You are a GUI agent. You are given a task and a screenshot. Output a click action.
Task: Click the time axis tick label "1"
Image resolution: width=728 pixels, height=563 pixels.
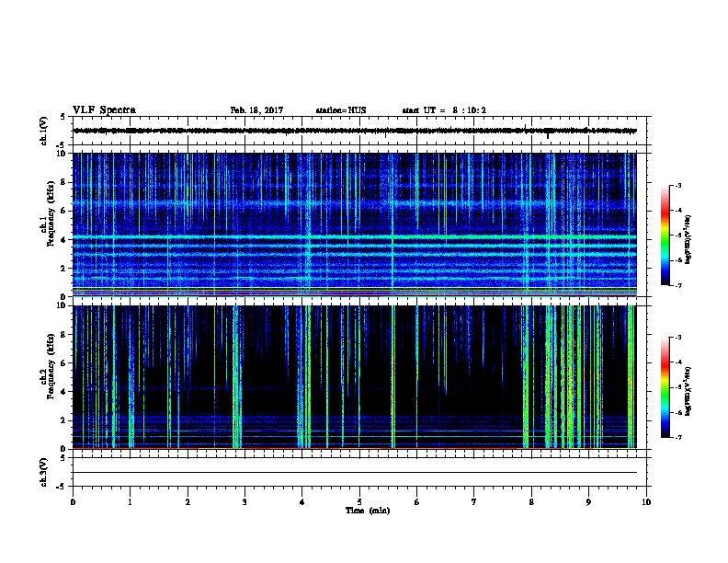tap(130, 502)
